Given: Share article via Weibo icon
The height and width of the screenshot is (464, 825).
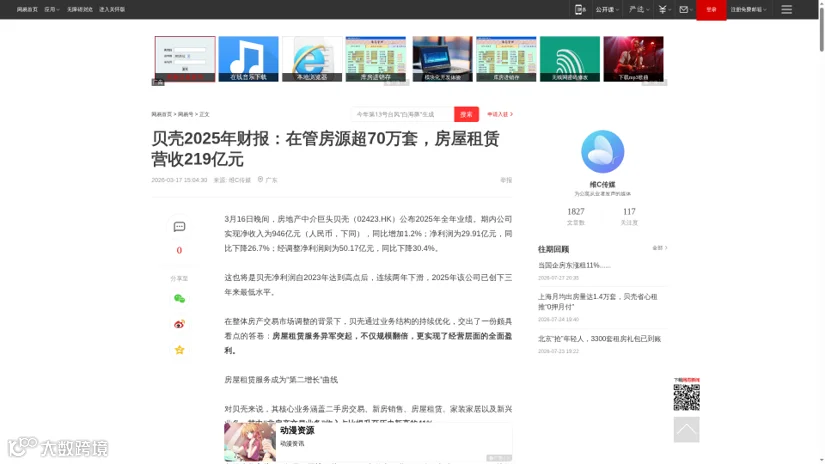Looking at the screenshot, I should coord(179,324).
